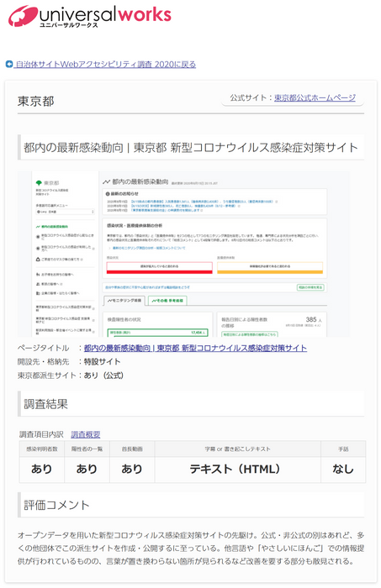
Task: Click the ユニバーサルワークス katakana text under the logo
Action: [69, 25]
